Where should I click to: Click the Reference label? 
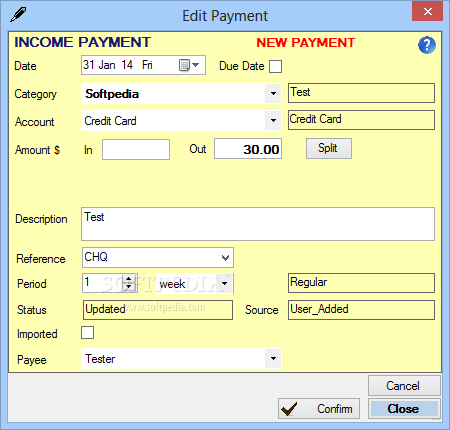click(x=41, y=259)
